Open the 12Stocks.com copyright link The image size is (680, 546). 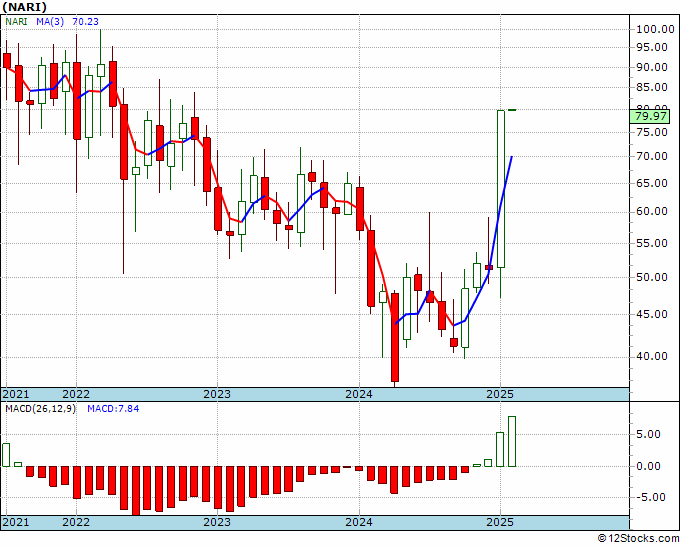(x=638, y=539)
